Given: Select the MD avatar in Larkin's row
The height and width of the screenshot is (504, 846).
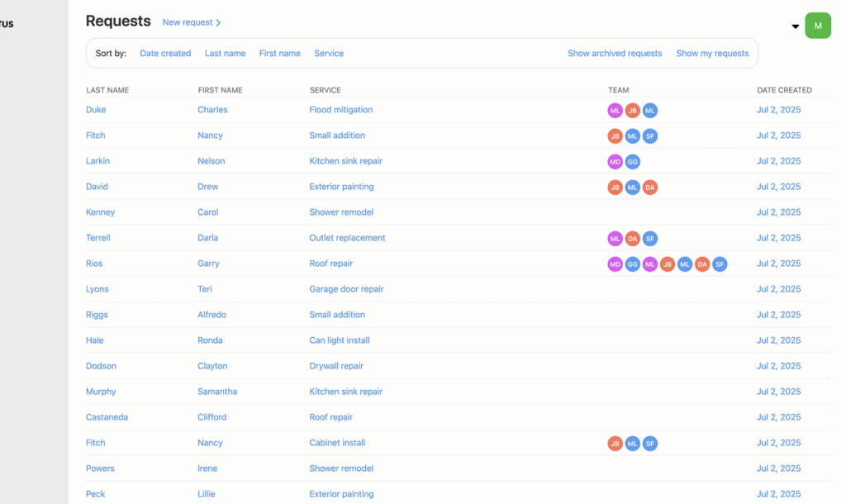Looking at the screenshot, I should coord(615,162).
